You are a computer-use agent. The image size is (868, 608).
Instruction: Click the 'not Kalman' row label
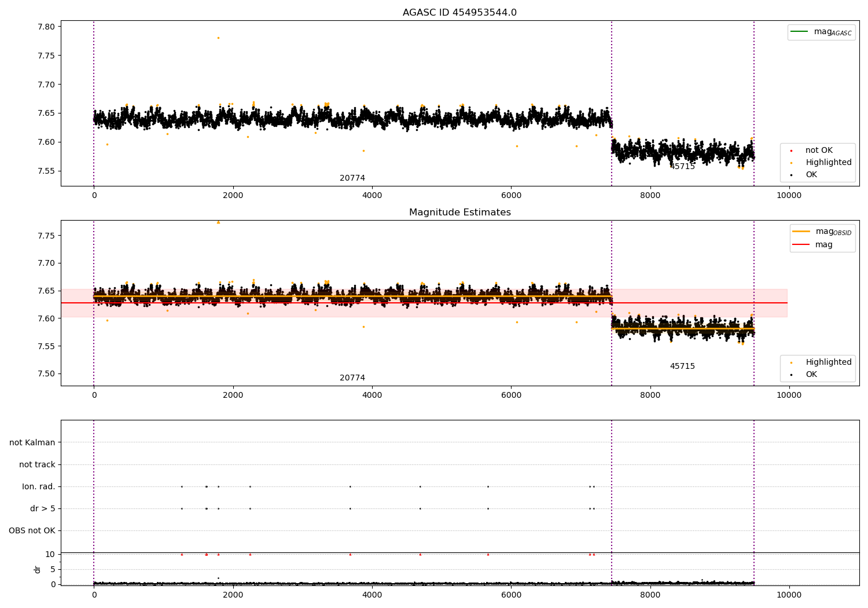[x=32, y=443]
